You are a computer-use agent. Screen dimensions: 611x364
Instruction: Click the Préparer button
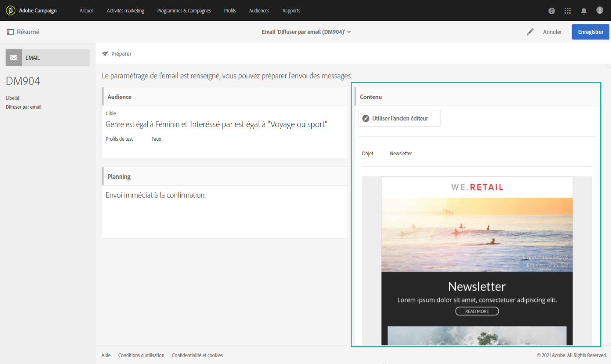(116, 54)
